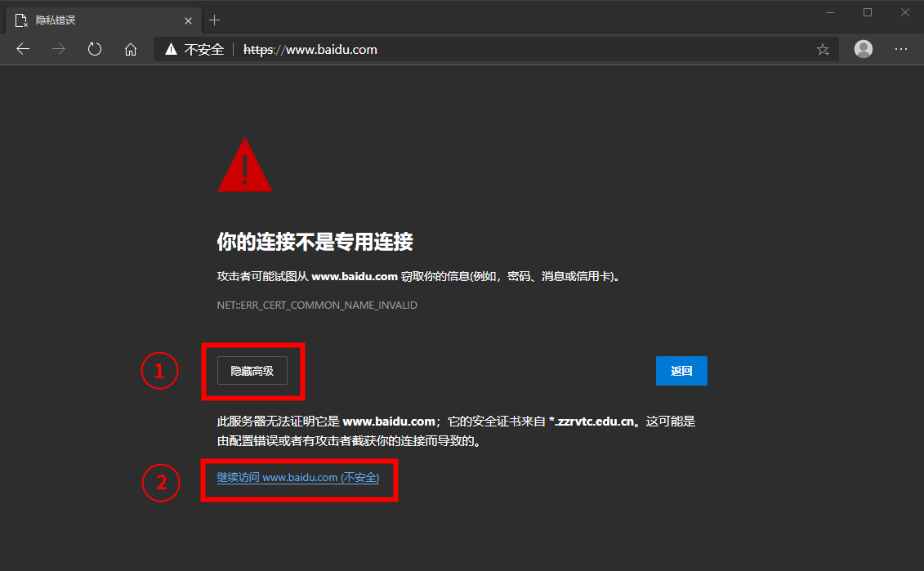Open a new tab with plus icon
924x571 pixels.
[x=215, y=20]
